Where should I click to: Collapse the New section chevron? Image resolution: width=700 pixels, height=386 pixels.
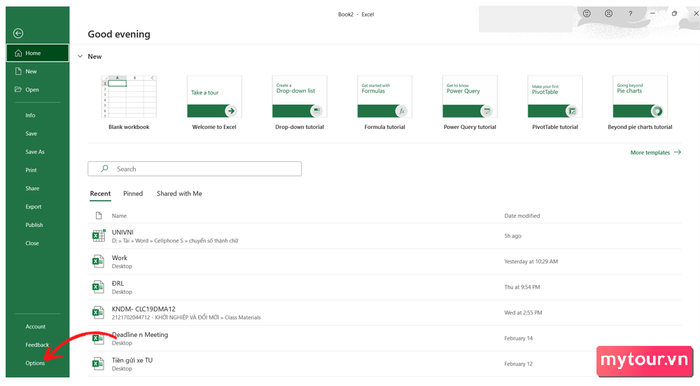click(x=80, y=57)
